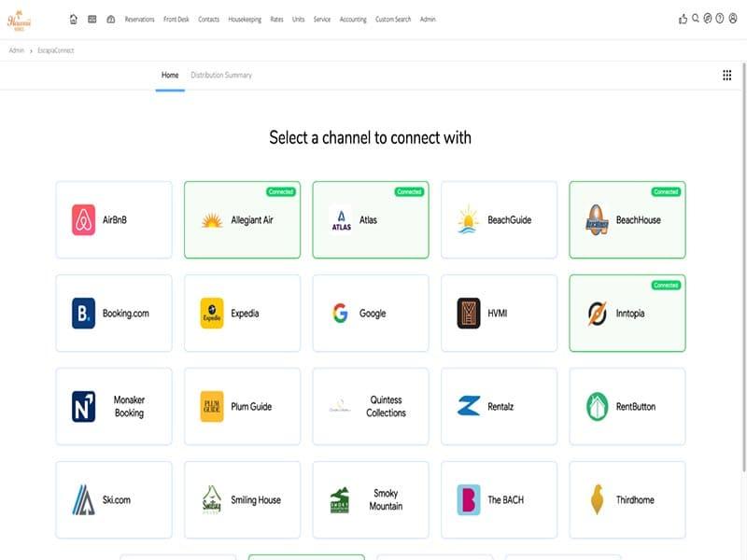Click the Hawaii company logo
Image resolution: width=747 pixels, height=560 pixels.
(x=19, y=20)
